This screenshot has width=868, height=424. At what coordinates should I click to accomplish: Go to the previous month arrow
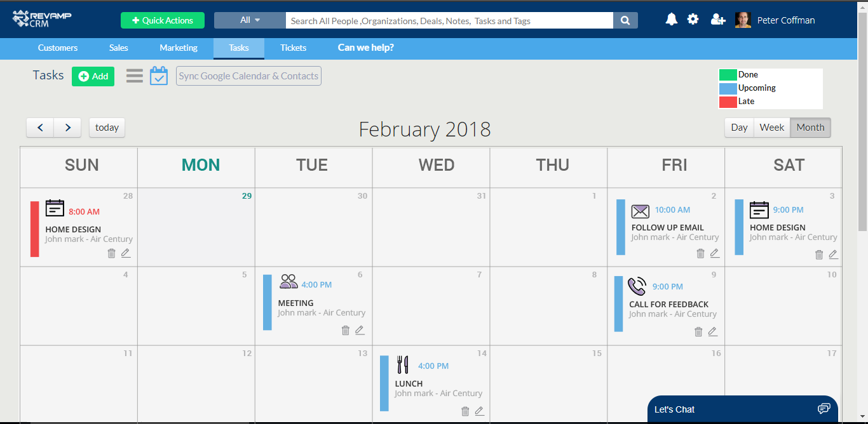pyautogui.click(x=40, y=128)
